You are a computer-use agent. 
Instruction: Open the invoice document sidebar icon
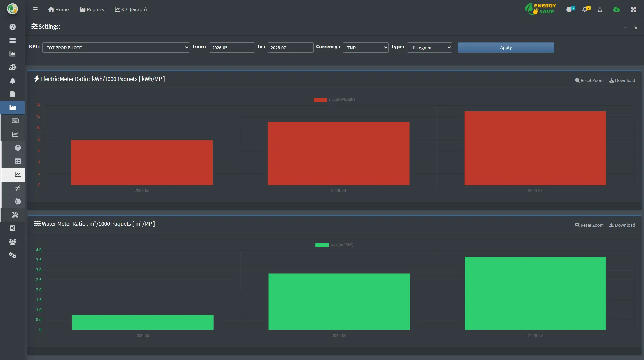pos(13,94)
